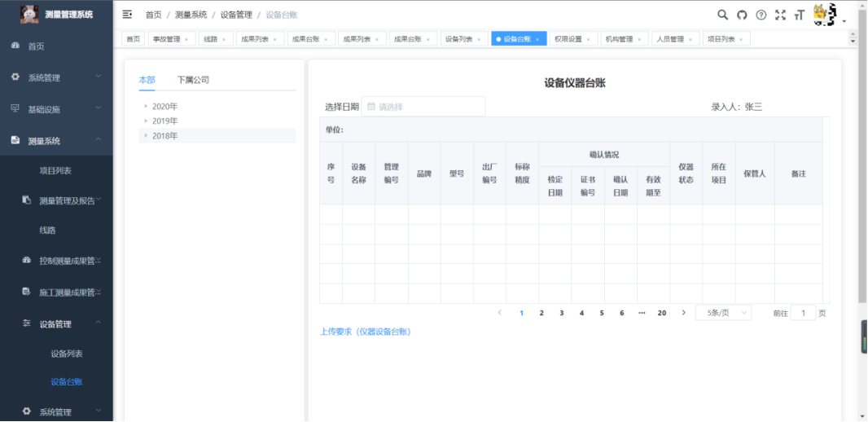Click the 测量管理及报告 copy icon
The width and height of the screenshot is (868, 422).
coord(27,200)
